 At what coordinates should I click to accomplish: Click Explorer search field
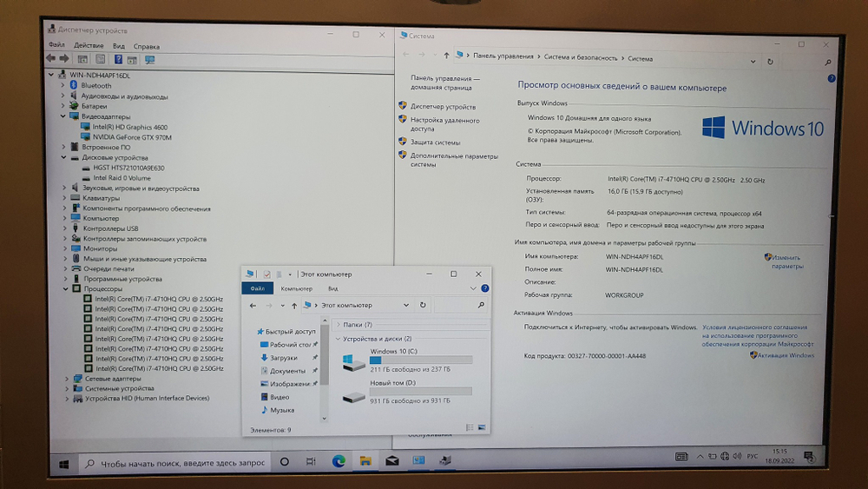pos(461,305)
